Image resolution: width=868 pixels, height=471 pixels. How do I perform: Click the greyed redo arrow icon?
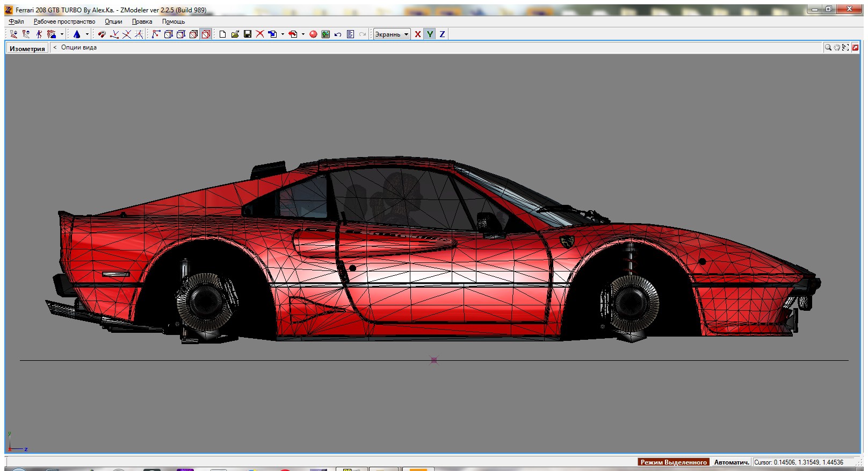coord(363,34)
